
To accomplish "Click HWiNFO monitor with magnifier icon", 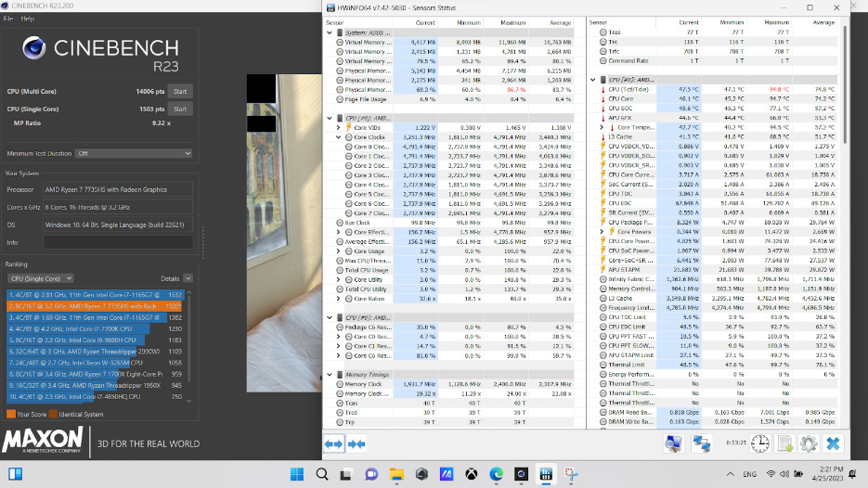I will click(x=674, y=443).
